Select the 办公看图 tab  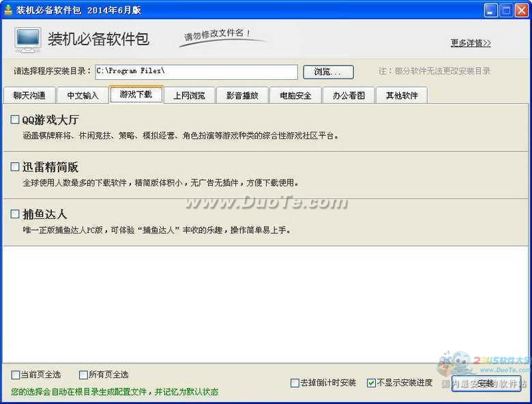coord(349,96)
